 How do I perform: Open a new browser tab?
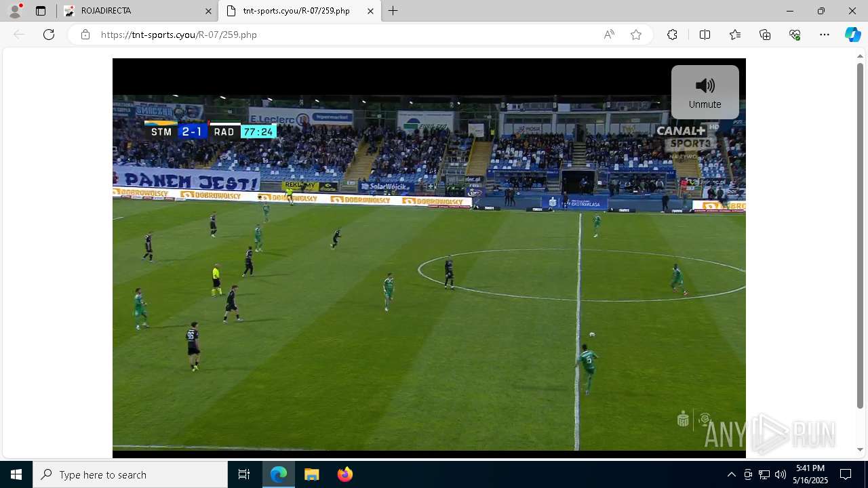393,11
